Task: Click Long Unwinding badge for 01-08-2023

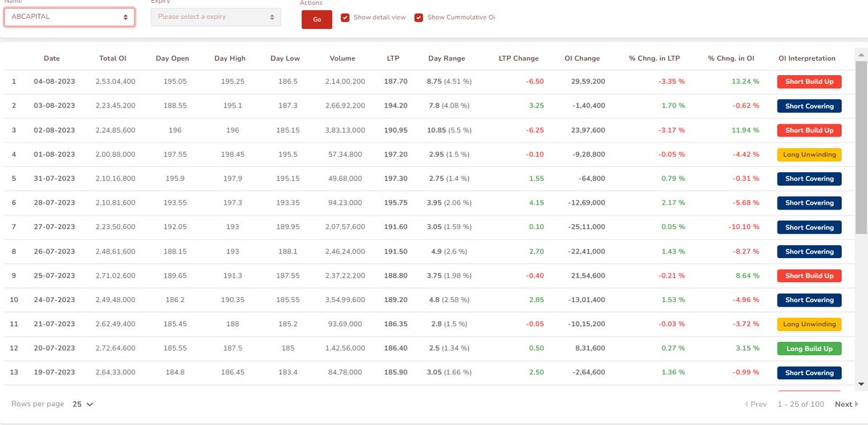Action: [x=809, y=155]
